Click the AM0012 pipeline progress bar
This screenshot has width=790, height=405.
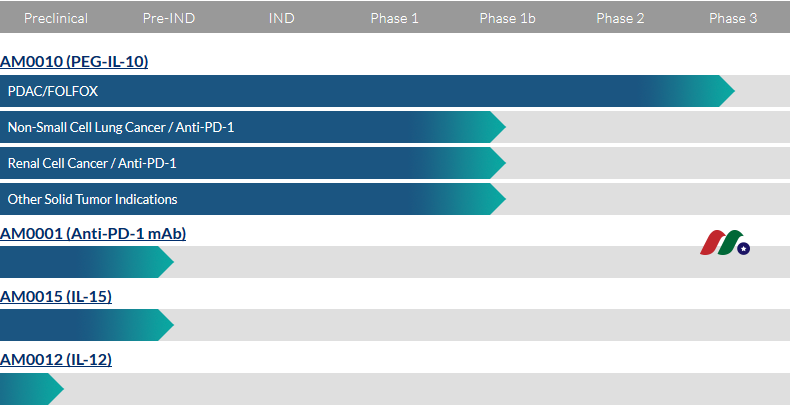pos(28,388)
